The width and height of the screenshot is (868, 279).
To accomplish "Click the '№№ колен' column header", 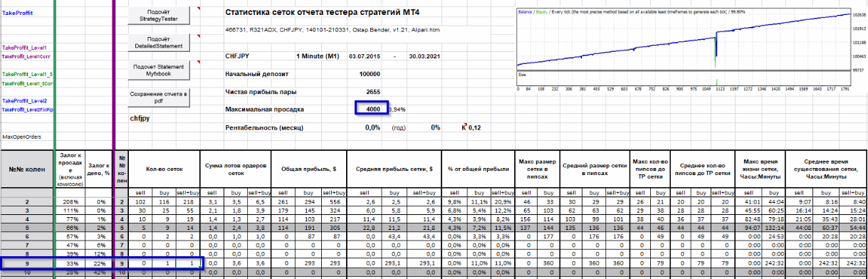I will [x=26, y=169].
